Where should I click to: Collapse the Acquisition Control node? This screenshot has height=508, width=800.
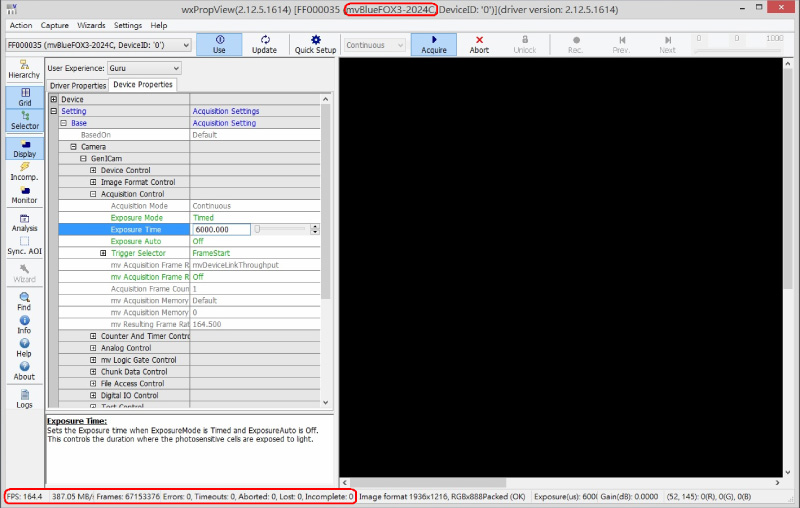click(x=93, y=194)
